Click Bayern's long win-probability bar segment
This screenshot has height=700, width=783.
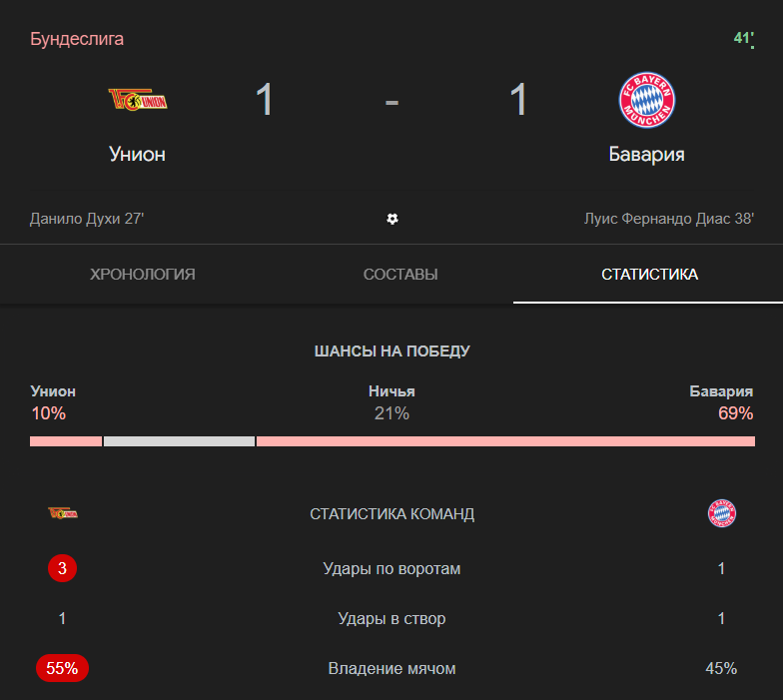click(x=505, y=441)
